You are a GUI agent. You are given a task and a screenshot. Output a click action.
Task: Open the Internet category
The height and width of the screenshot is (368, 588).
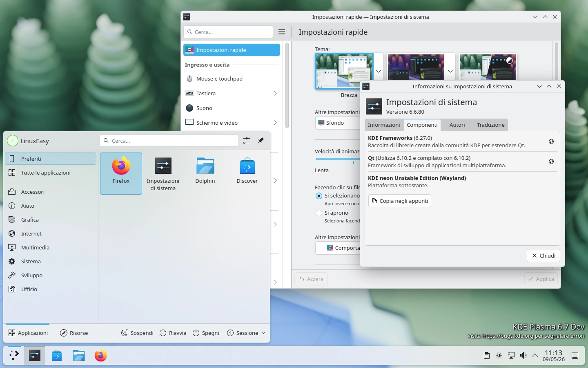[51, 233]
